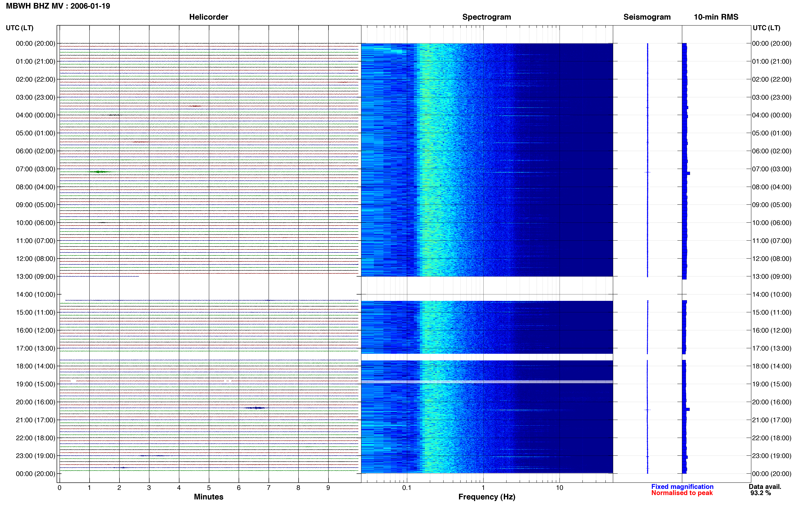Click the title "MBWH BHZ MV : 2006-01-19"
The width and height of the screenshot is (812, 508).
(x=58, y=6)
